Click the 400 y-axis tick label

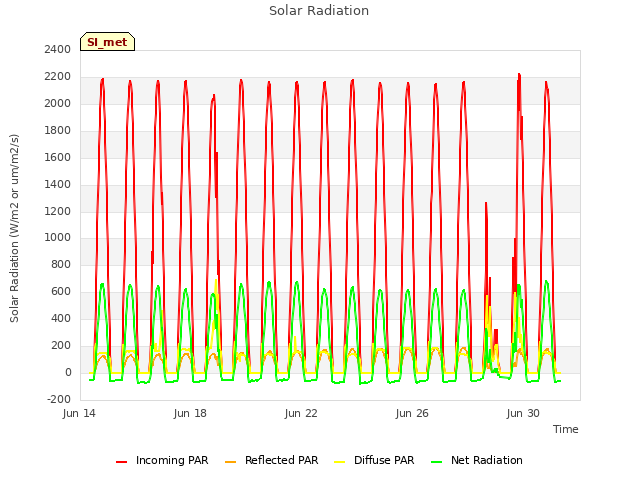click(x=61, y=318)
